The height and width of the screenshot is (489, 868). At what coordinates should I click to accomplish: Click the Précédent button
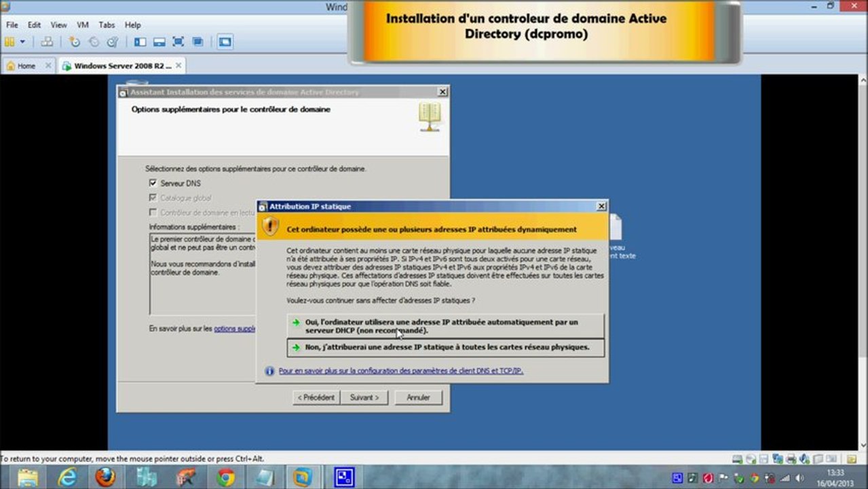click(316, 397)
